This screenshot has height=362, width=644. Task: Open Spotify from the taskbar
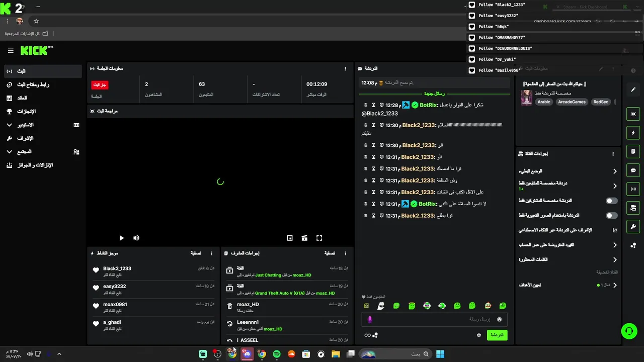(276, 354)
